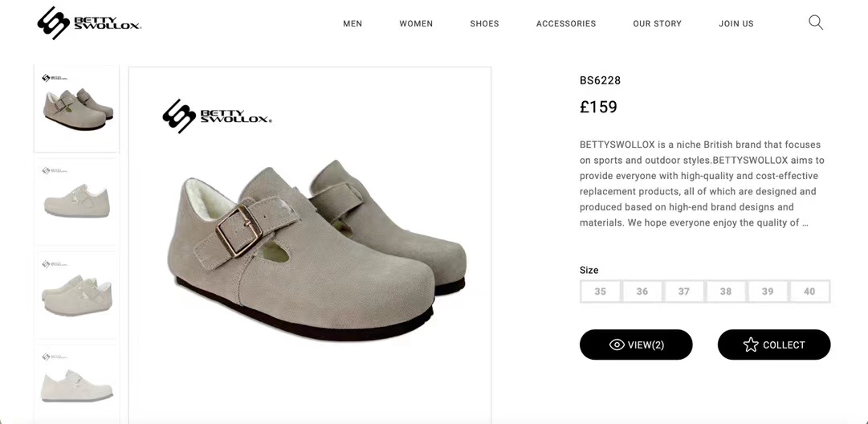This screenshot has width=868, height=424.
Task: Click the Betty Swollox header logo
Action: click(89, 23)
